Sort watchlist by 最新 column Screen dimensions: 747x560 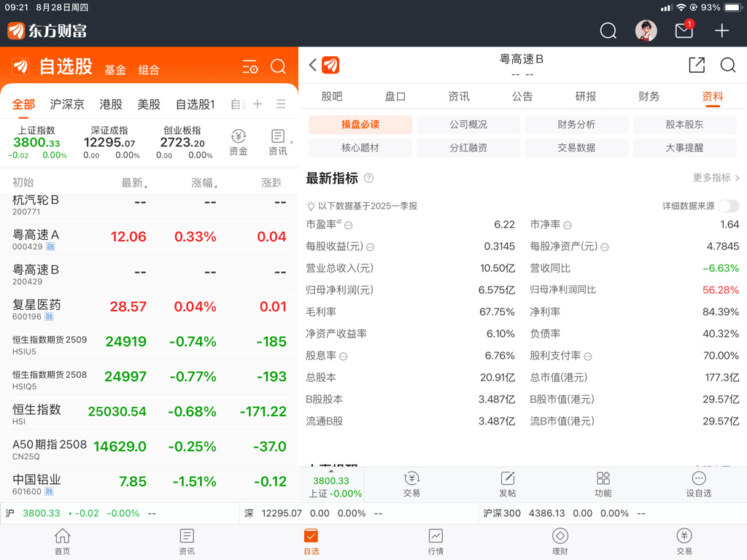[x=134, y=182]
